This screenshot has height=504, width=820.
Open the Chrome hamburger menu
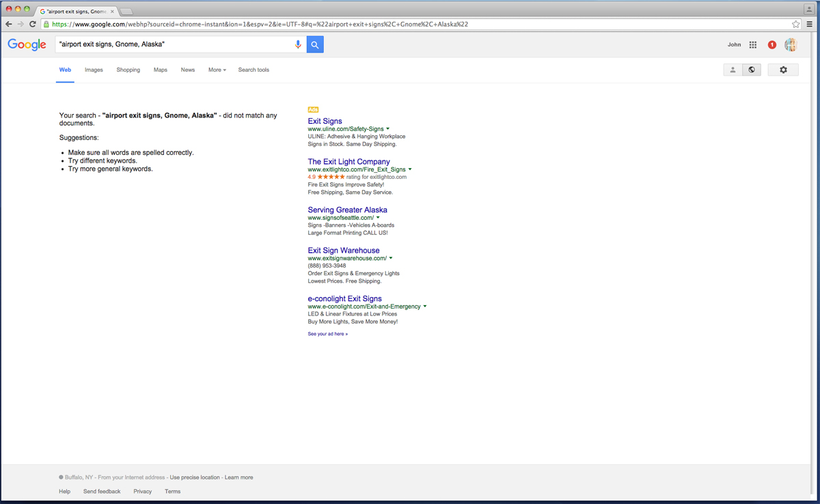tap(810, 24)
